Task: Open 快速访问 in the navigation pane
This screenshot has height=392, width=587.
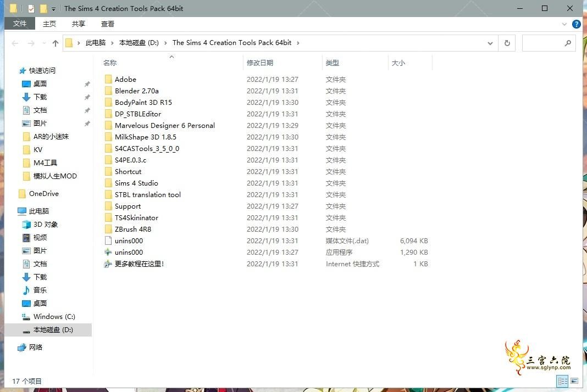Action: click(x=42, y=70)
